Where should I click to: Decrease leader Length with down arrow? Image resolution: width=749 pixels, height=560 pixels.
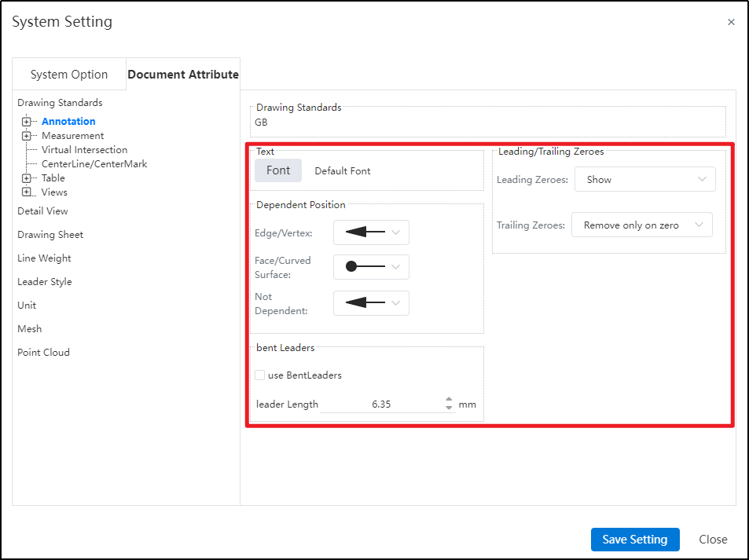click(x=449, y=408)
